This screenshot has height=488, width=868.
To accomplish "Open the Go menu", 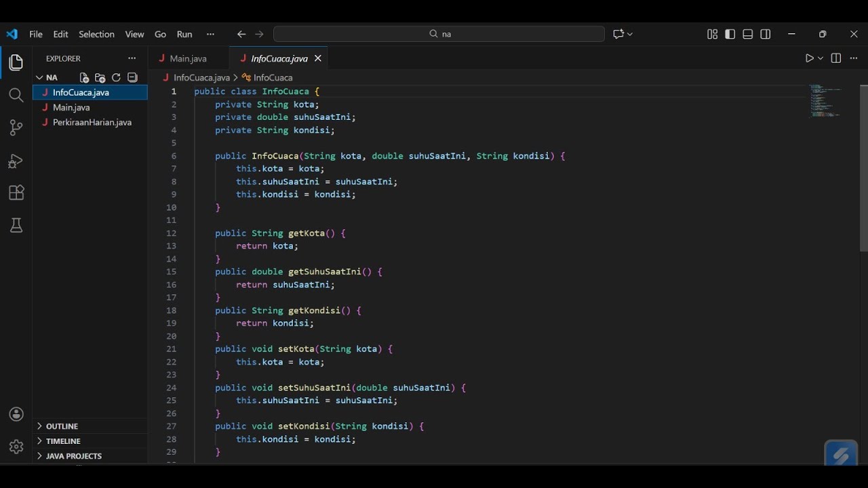I will coord(160,34).
